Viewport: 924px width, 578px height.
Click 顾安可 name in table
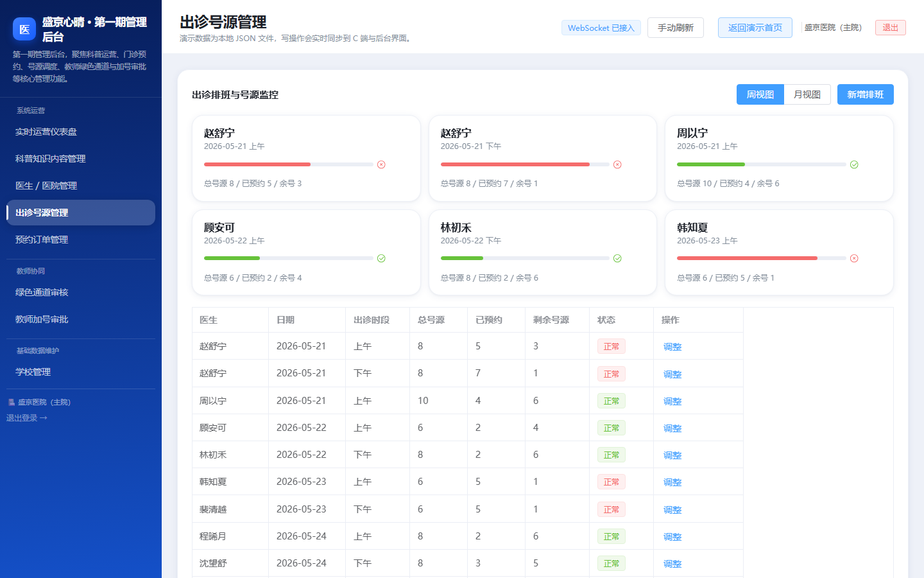pos(213,428)
